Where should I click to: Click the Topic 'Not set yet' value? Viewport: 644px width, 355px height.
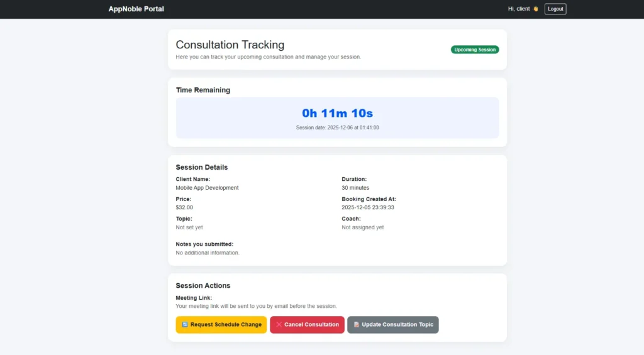[189, 227]
